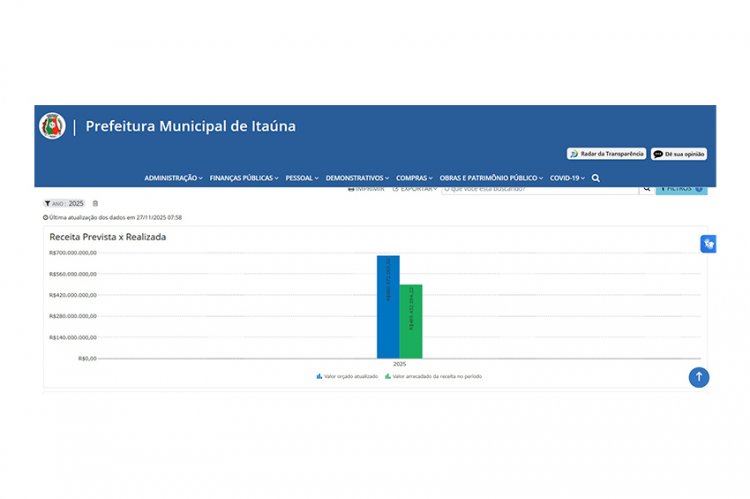Open the sign language accessibility widget

coord(708,244)
